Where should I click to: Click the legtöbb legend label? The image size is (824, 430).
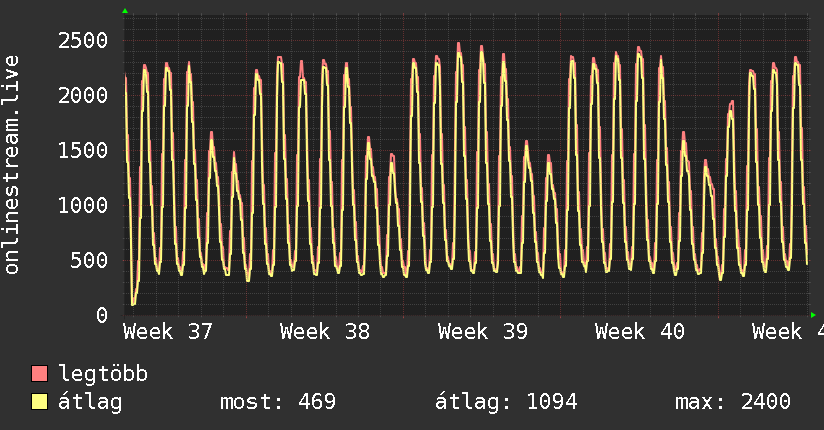tap(103, 374)
